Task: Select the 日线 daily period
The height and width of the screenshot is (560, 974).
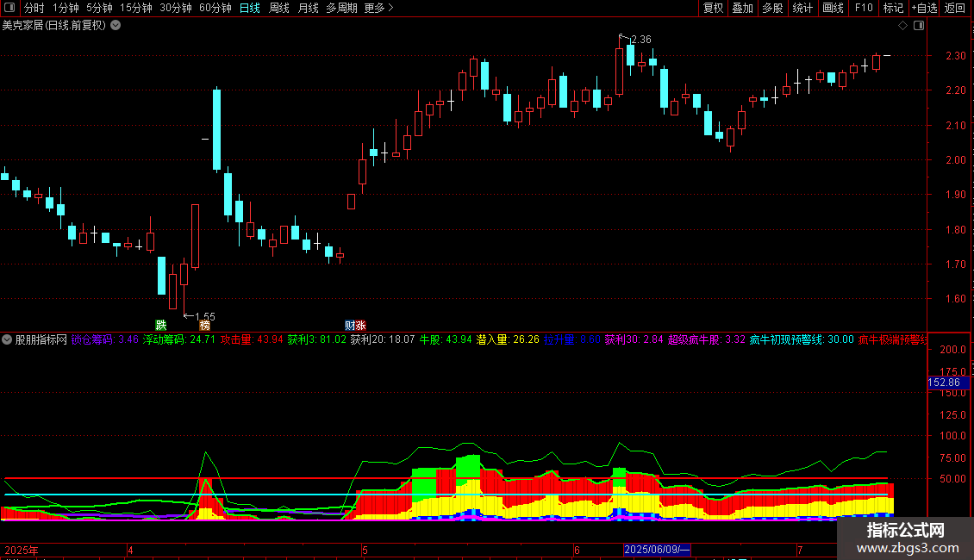Action: click(250, 8)
